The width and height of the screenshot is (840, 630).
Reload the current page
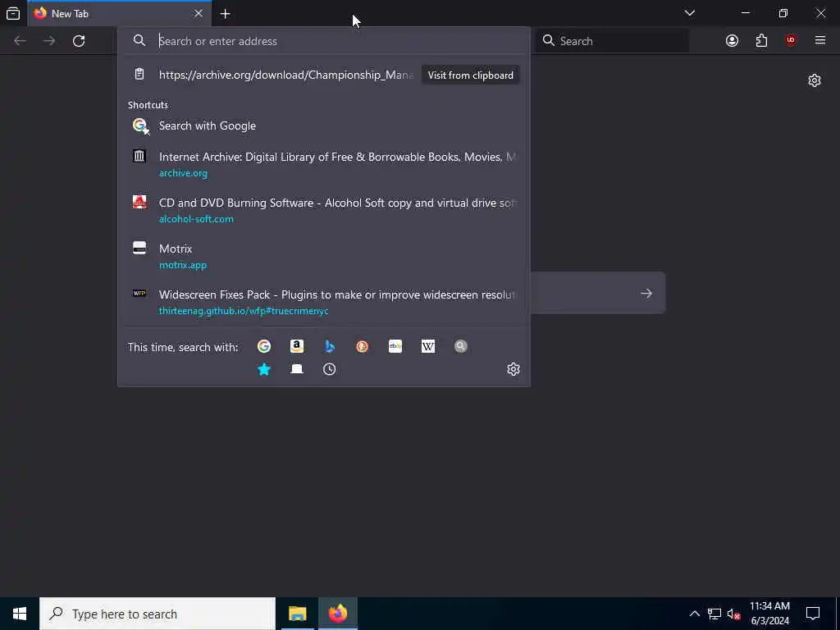tap(79, 41)
